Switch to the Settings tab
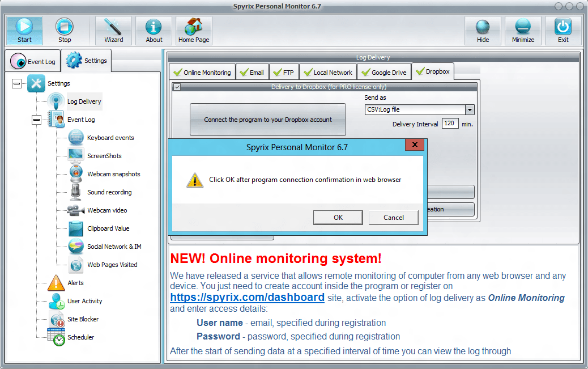Viewport: 588px width, 369px height. coord(87,61)
